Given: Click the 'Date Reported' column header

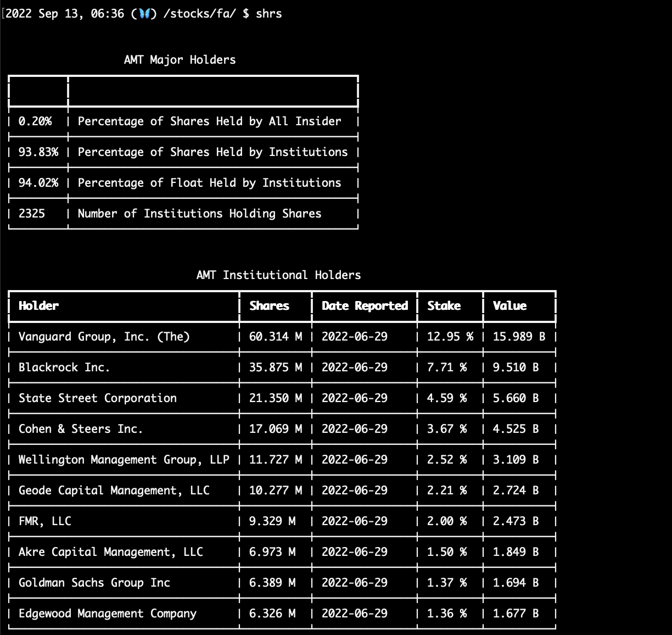Looking at the screenshot, I should tap(365, 306).
